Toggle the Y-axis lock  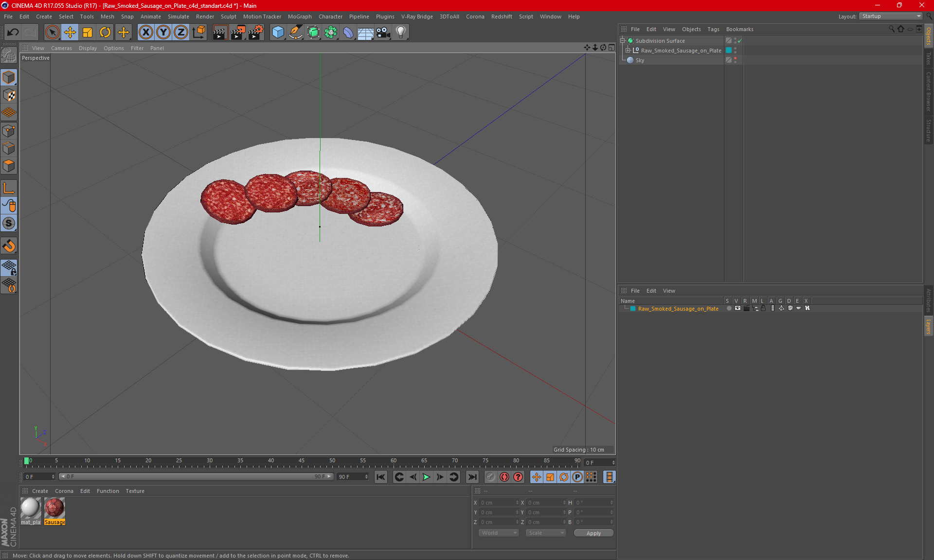pos(163,32)
